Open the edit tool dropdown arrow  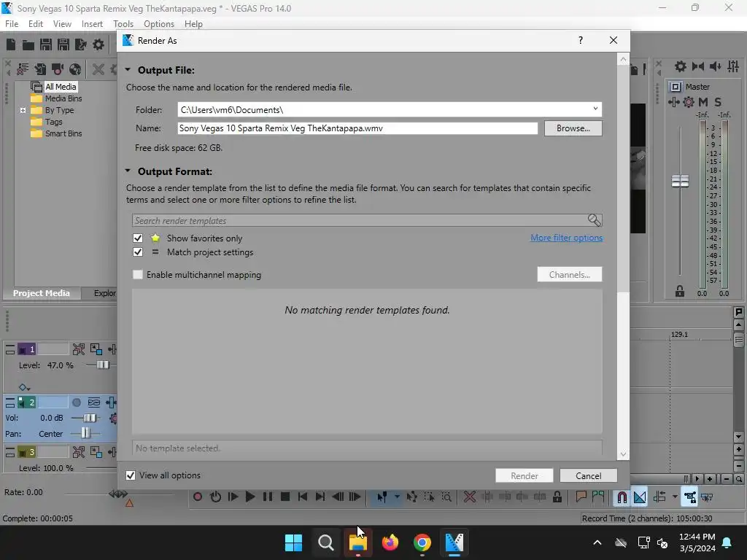[397, 497]
